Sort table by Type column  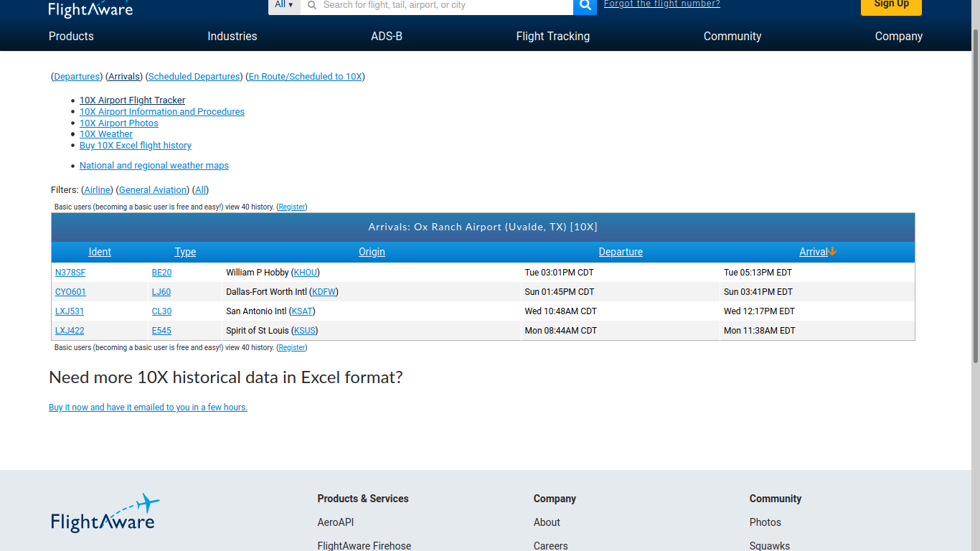tap(185, 252)
